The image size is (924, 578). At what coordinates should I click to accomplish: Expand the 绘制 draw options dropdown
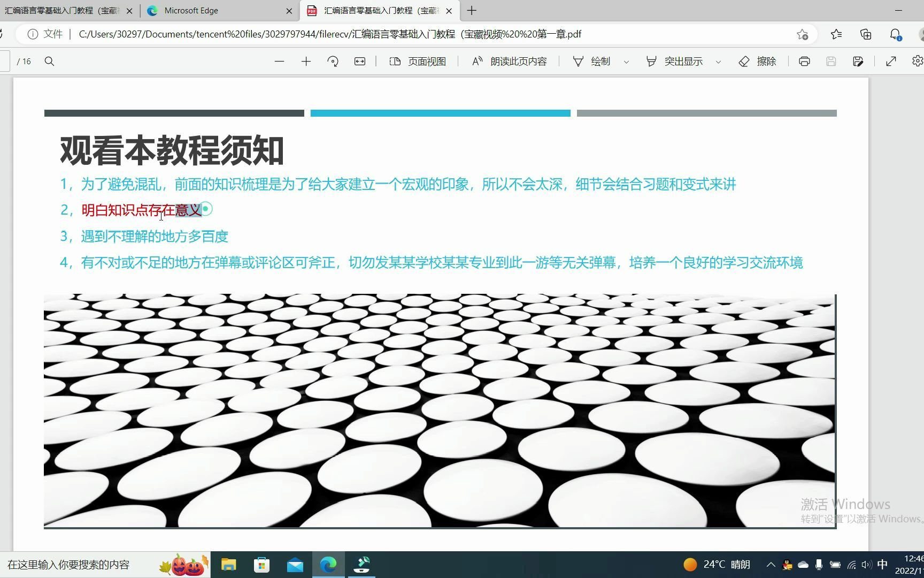(626, 62)
